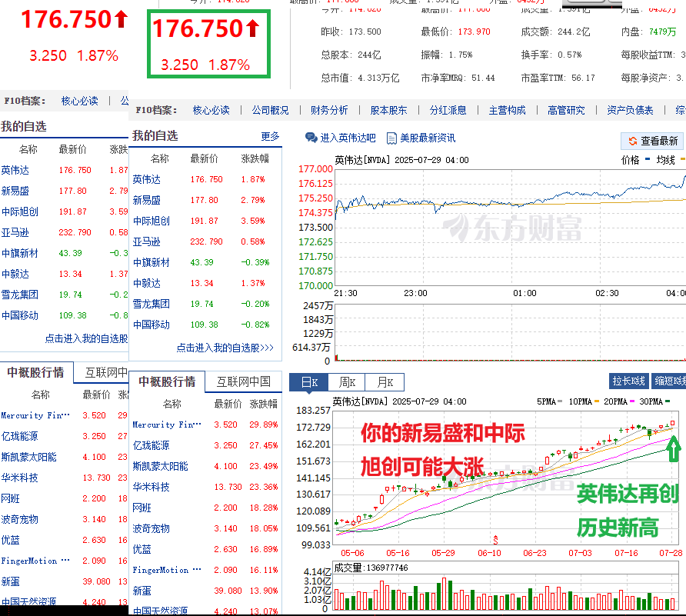Click the 23.36% change of 华米科技
This screenshot has width=686, height=616.
(x=263, y=487)
